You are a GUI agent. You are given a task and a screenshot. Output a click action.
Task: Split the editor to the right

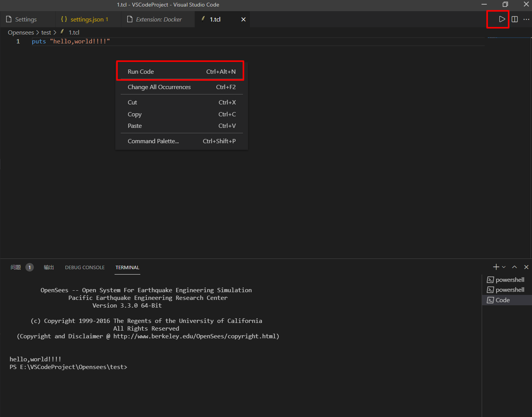[x=515, y=19]
